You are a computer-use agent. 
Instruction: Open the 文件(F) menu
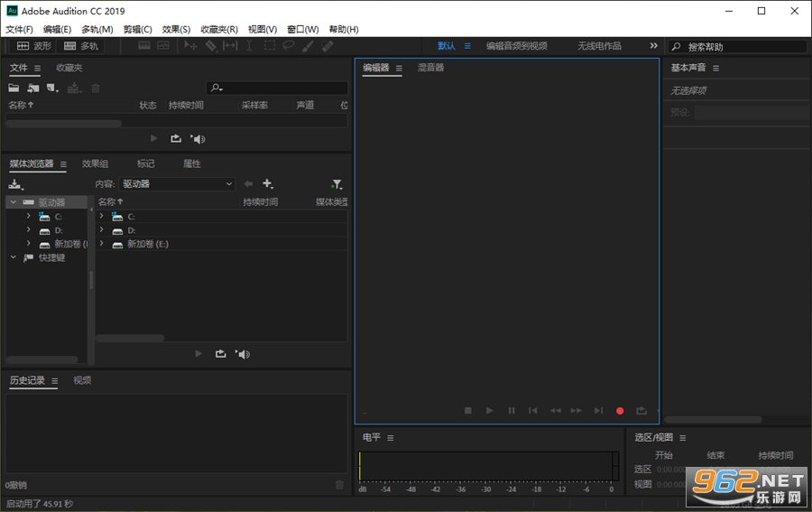(x=19, y=30)
